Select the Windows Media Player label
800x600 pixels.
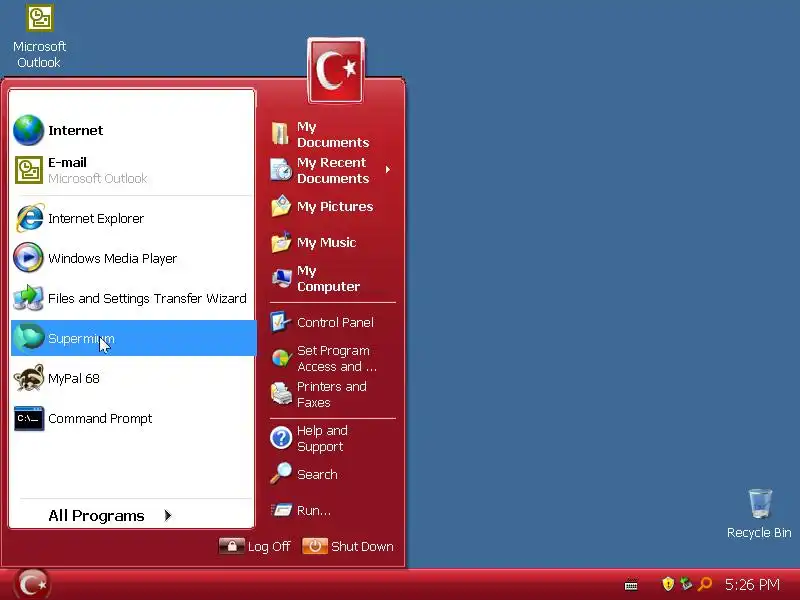[x=112, y=258]
